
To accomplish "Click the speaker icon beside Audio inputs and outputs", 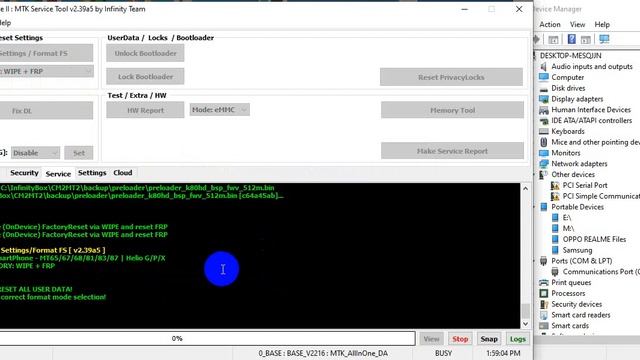I will tap(544, 67).
